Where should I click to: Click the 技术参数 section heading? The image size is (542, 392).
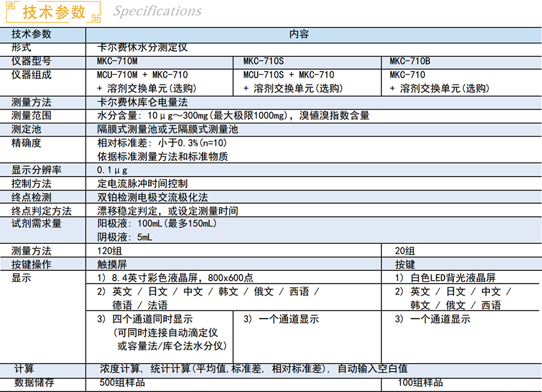coord(53,12)
